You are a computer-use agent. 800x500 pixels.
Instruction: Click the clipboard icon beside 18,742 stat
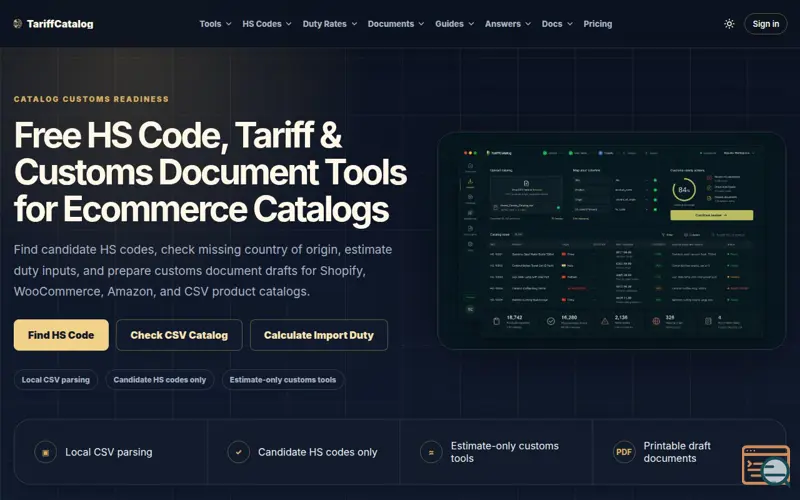(x=496, y=321)
